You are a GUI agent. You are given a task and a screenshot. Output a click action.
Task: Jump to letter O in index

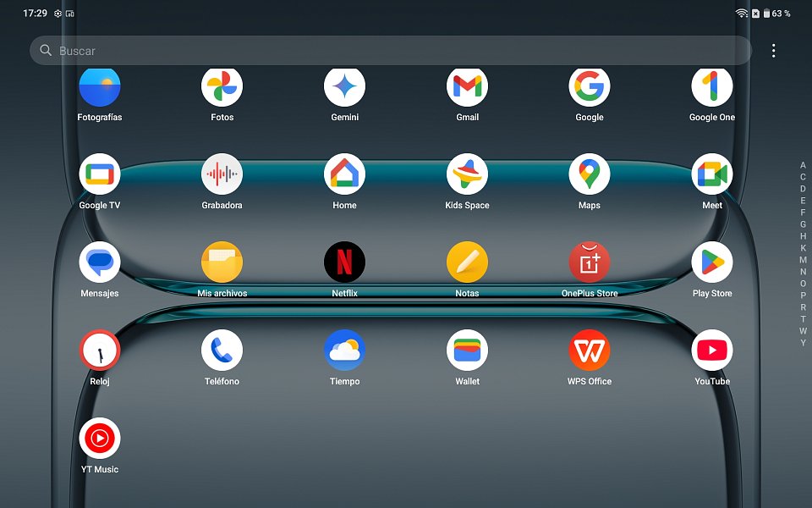point(803,284)
